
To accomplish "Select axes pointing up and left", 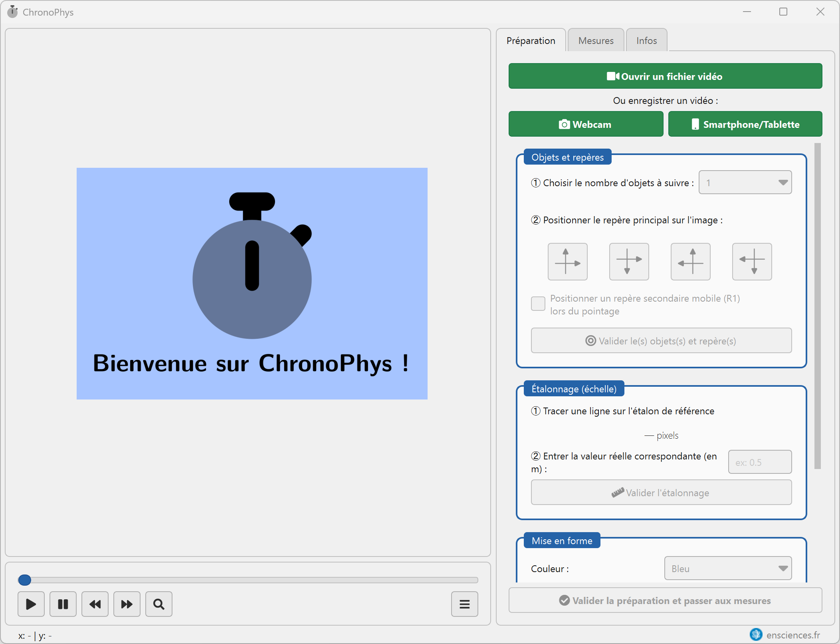I will (x=690, y=262).
